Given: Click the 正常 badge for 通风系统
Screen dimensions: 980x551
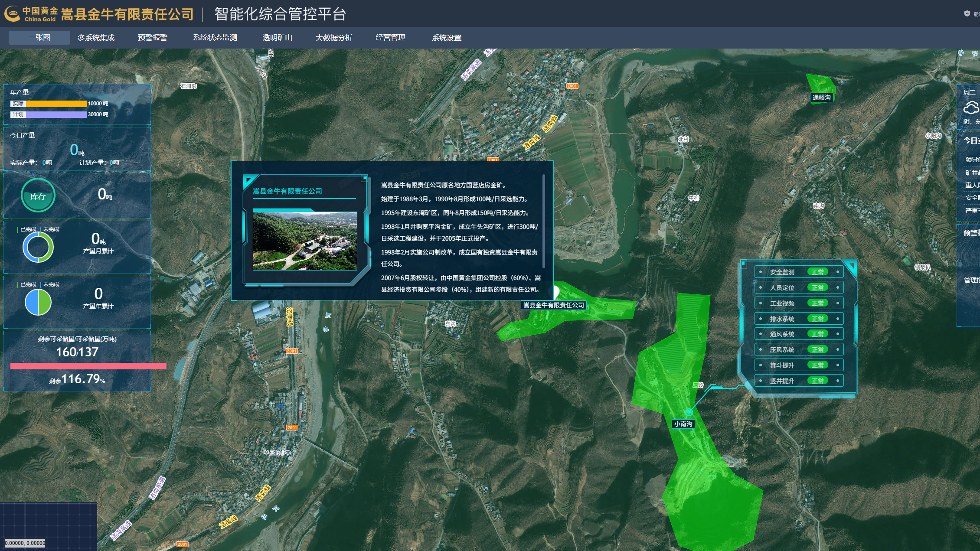Looking at the screenshot, I should (818, 334).
